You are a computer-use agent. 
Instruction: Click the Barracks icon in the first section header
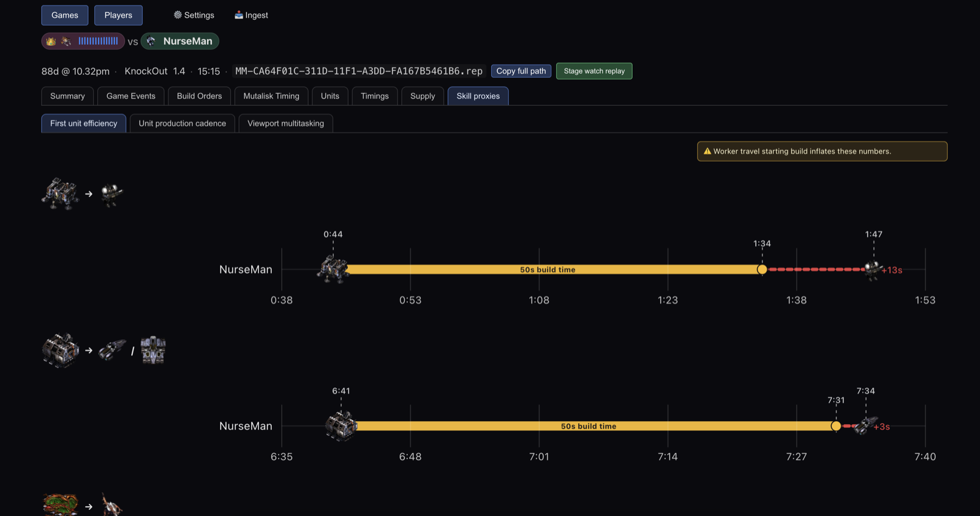[60, 193]
